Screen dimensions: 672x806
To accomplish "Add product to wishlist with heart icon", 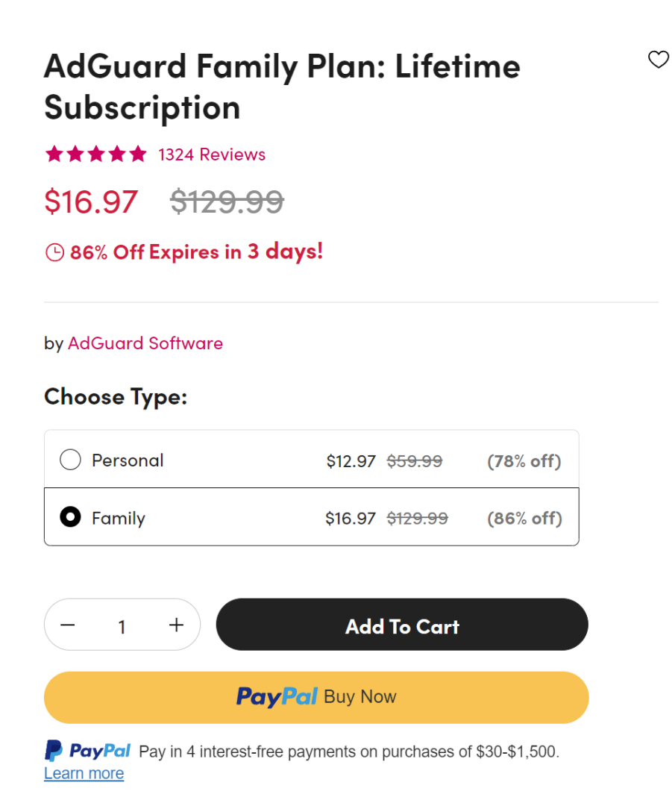I will click(658, 60).
